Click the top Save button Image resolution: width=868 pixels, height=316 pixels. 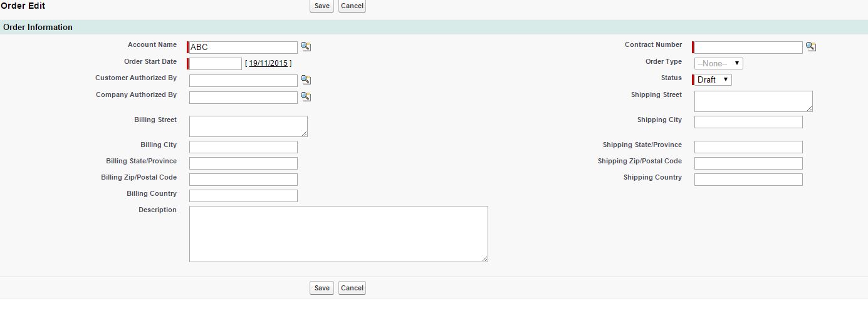point(322,6)
